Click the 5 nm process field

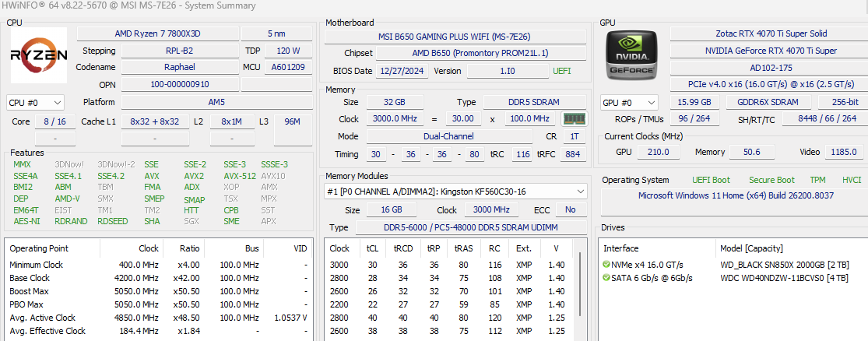pyautogui.click(x=276, y=33)
